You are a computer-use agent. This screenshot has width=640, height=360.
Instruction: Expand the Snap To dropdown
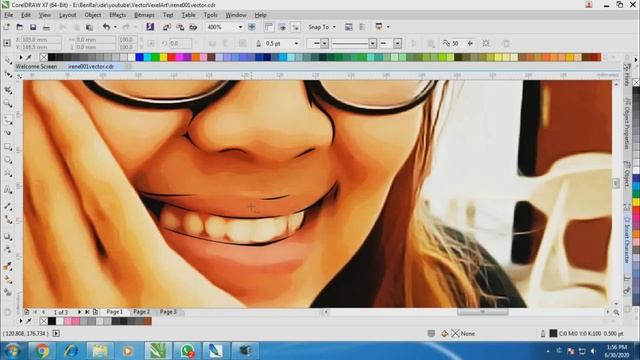[x=334, y=27]
